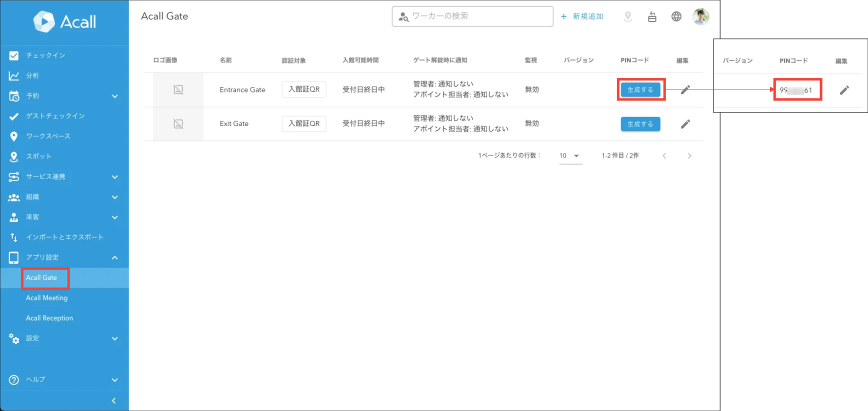The image size is (868, 411).
Task: Edit the Exit Gate row
Action: point(685,124)
